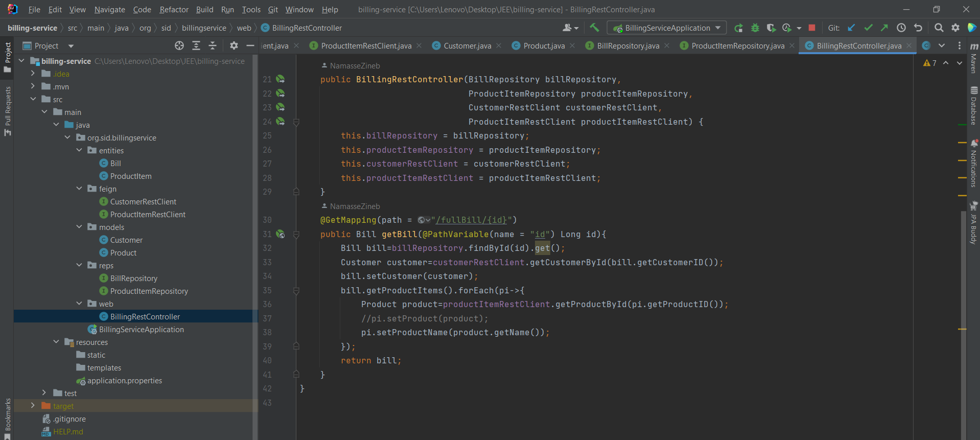Open Git history clock icon

click(901, 28)
